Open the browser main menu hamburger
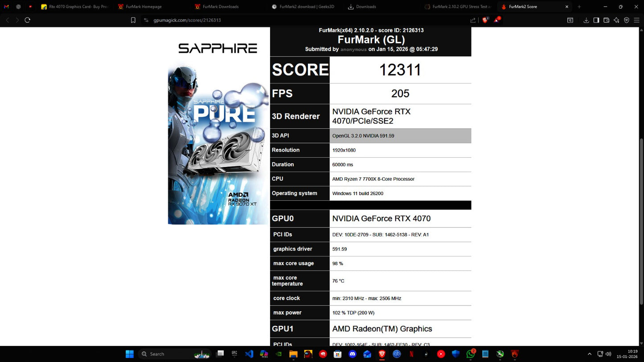The image size is (644, 362). tap(637, 20)
